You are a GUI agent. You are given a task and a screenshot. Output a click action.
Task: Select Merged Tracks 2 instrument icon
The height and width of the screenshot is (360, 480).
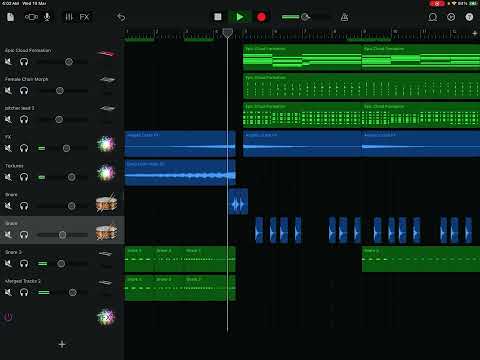(x=106, y=283)
